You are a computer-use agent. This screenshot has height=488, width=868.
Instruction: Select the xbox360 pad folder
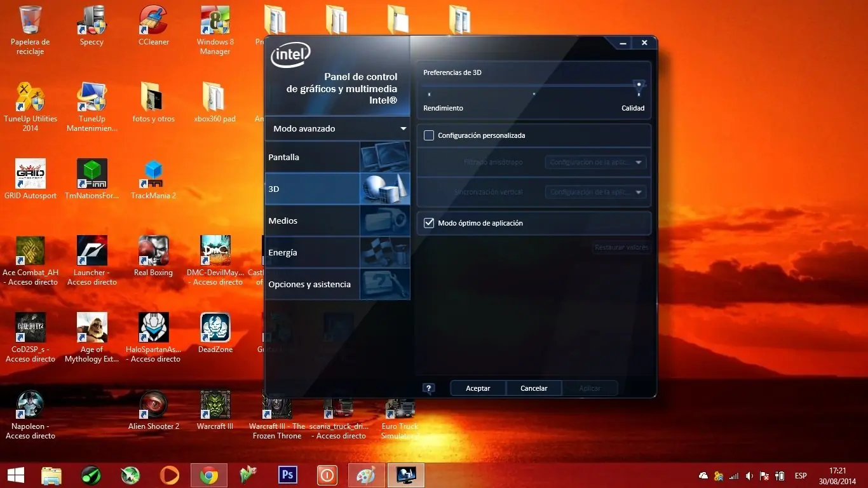click(215, 103)
